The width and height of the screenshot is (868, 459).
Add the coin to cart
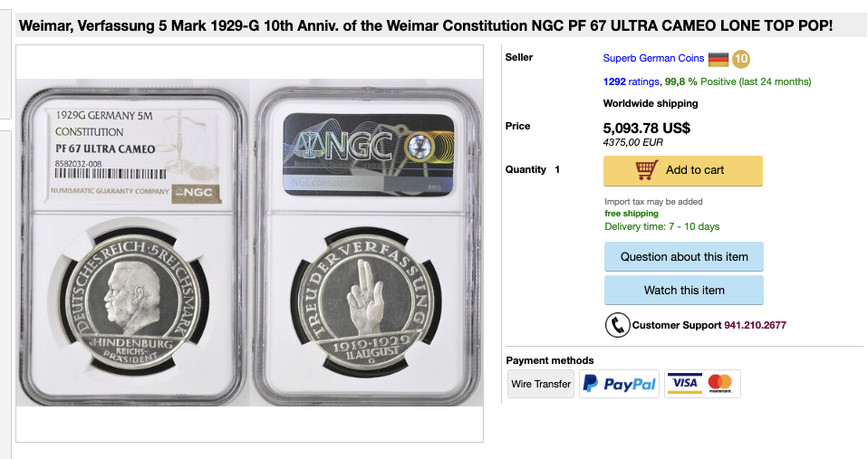pyautogui.click(x=682, y=170)
